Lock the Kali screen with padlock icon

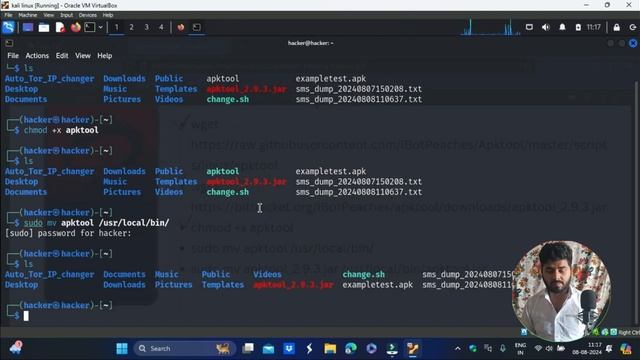click(x=617, y=27)
